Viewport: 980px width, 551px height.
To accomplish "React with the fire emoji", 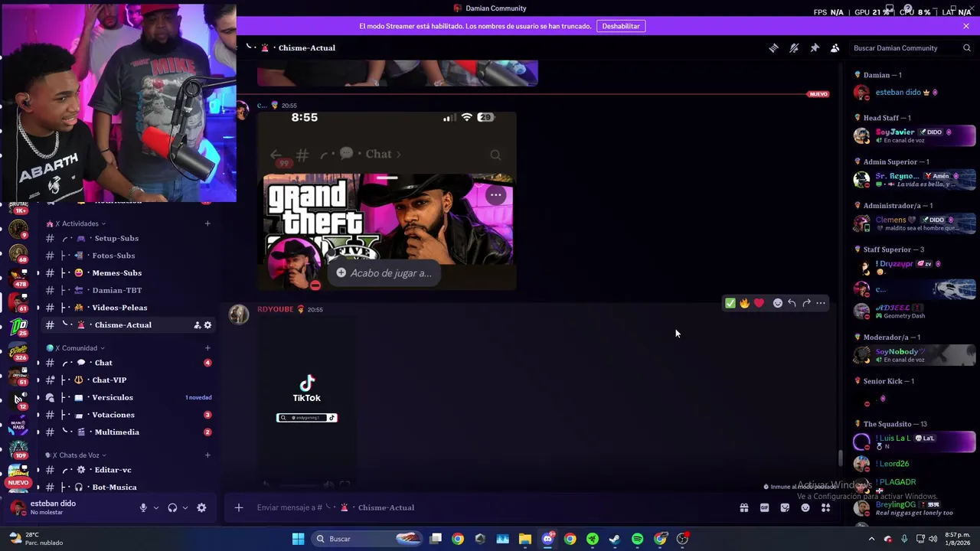I will click(744, 303).
